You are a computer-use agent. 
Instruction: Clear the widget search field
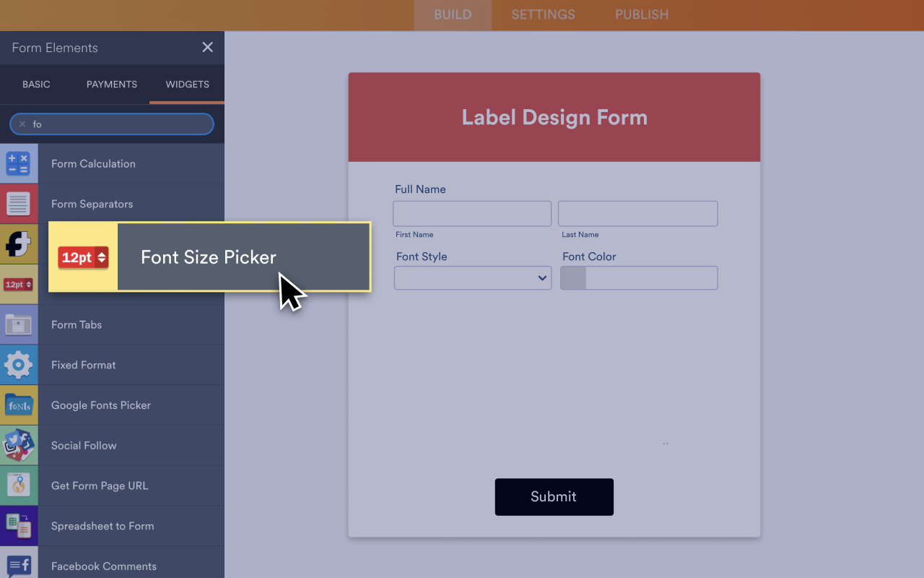22,124
